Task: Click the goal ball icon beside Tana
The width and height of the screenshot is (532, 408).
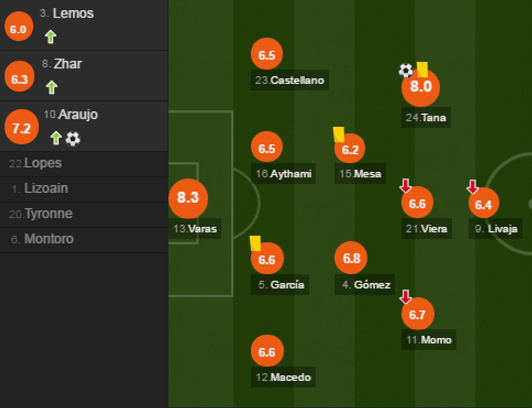Action: point(406,70)
